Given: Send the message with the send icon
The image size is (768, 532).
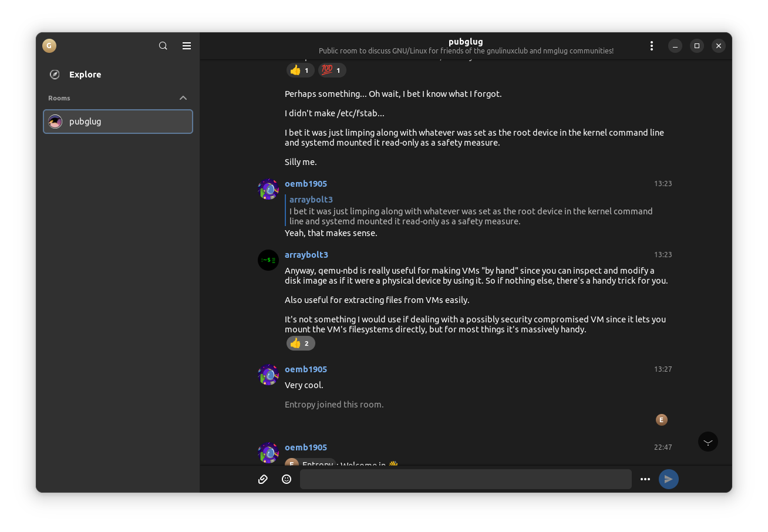Looking at the screenshot, I should pos(668,479).
